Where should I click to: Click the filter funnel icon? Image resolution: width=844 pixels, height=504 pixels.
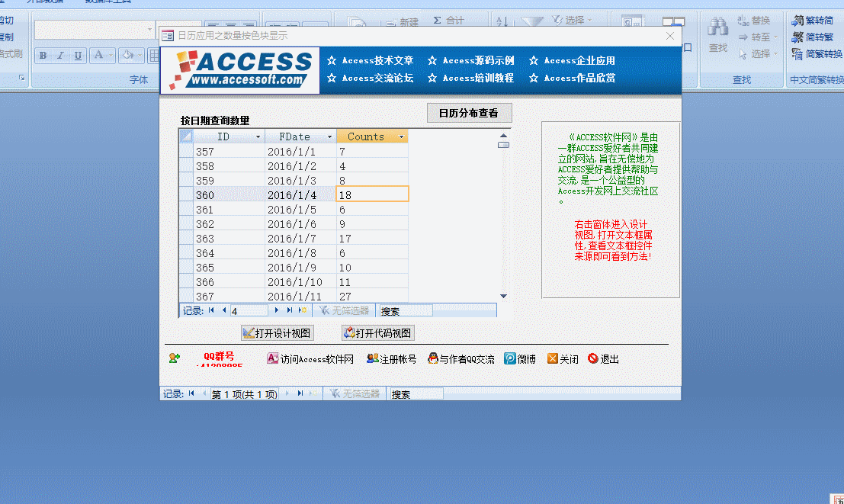click(x=532, y=21)
